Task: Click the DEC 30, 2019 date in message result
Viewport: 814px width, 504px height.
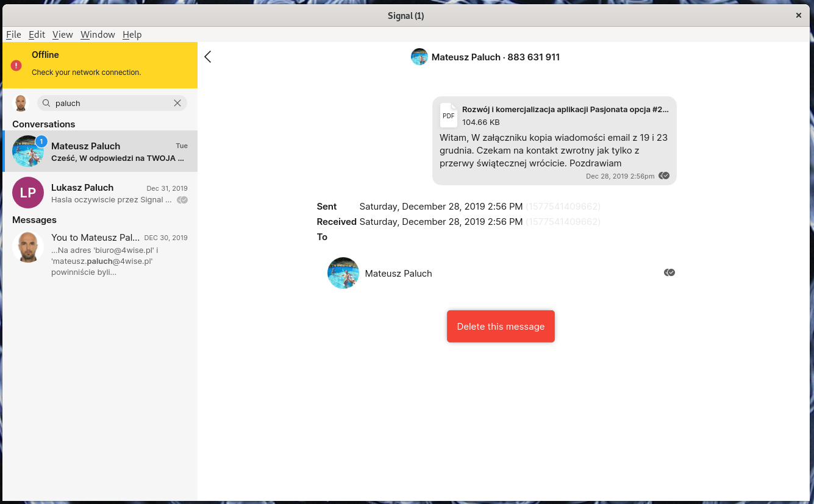Action: pyautogui.click(x=166, y=238)
